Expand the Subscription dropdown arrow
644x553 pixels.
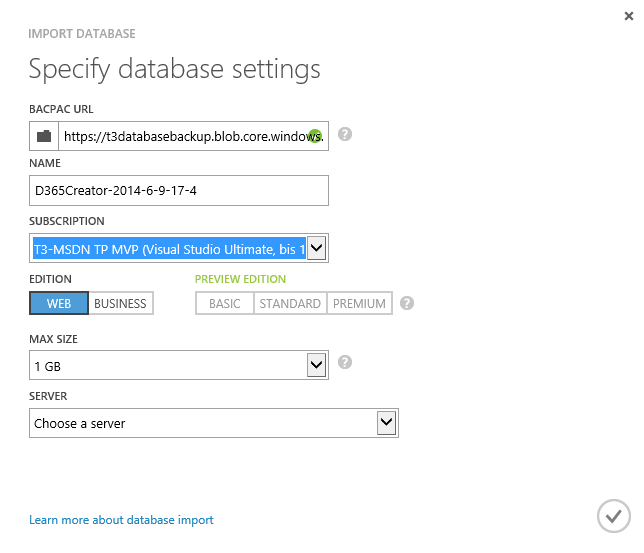[x=316, y=247]
